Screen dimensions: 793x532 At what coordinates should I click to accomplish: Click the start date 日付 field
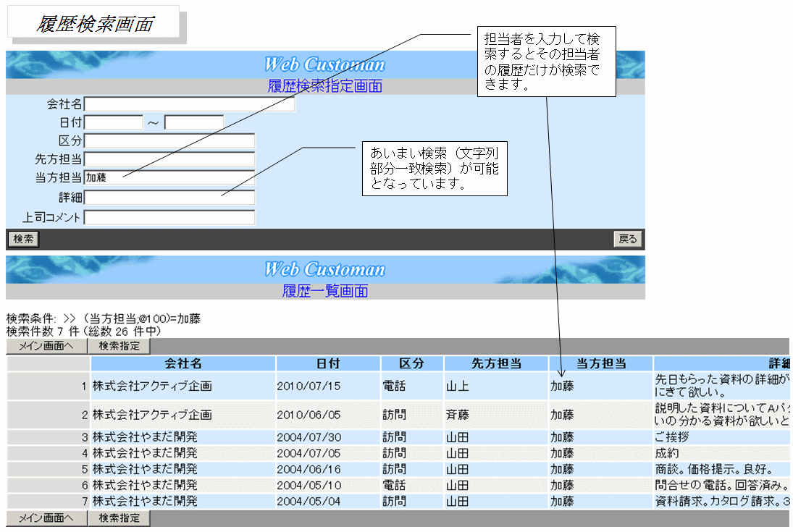114,122
